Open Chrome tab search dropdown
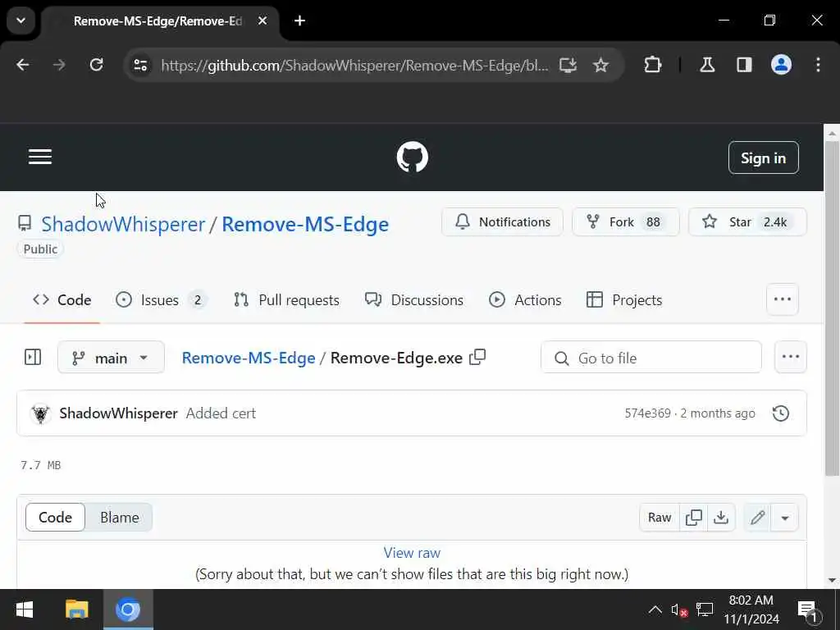Image resolution: width=840 pixels, height=630 pixels. coord(21,21)
